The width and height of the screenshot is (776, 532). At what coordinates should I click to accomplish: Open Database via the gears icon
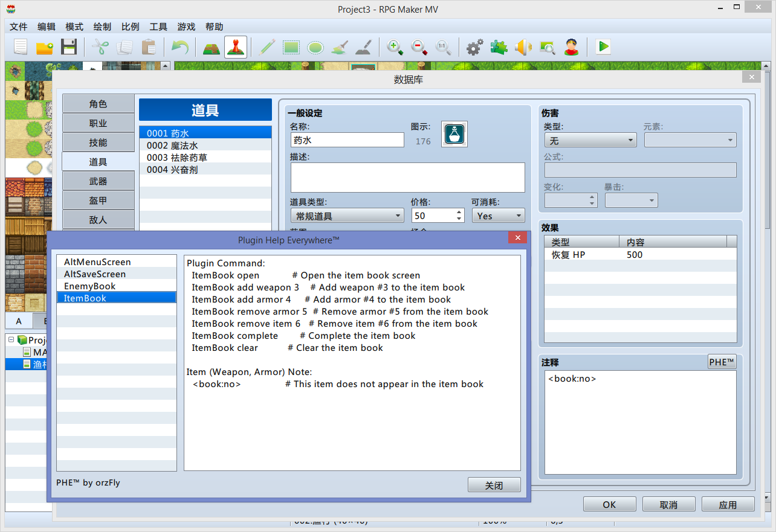click(475, 47)
